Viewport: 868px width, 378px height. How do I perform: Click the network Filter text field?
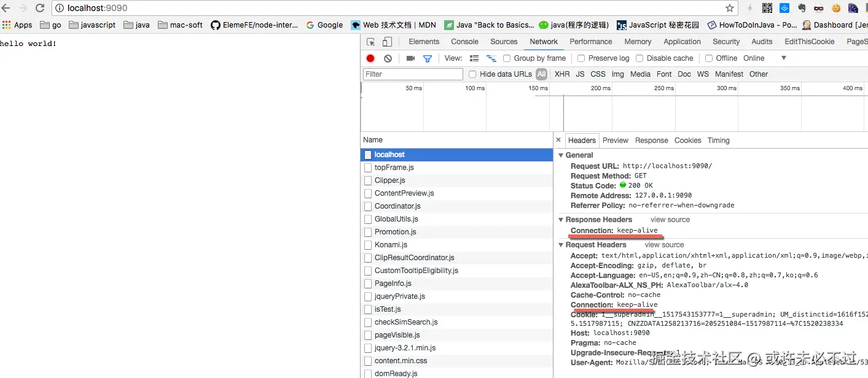(x=413, y=74)
